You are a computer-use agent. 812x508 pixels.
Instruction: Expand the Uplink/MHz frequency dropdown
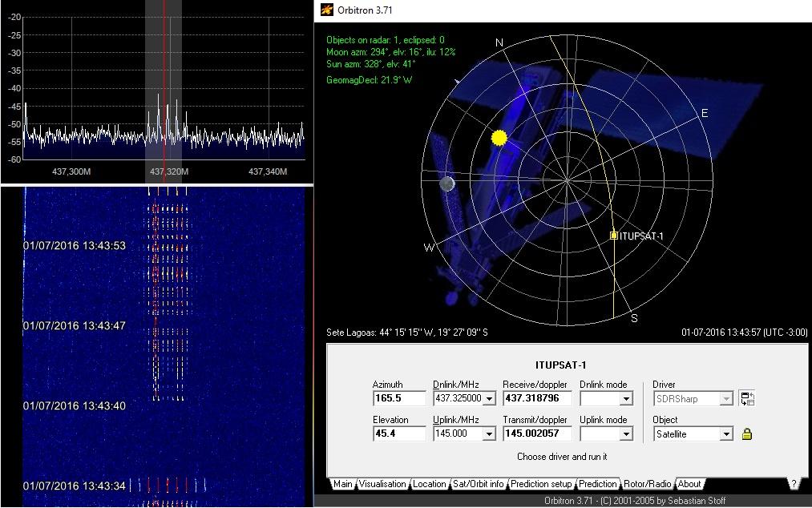[489, 434]
